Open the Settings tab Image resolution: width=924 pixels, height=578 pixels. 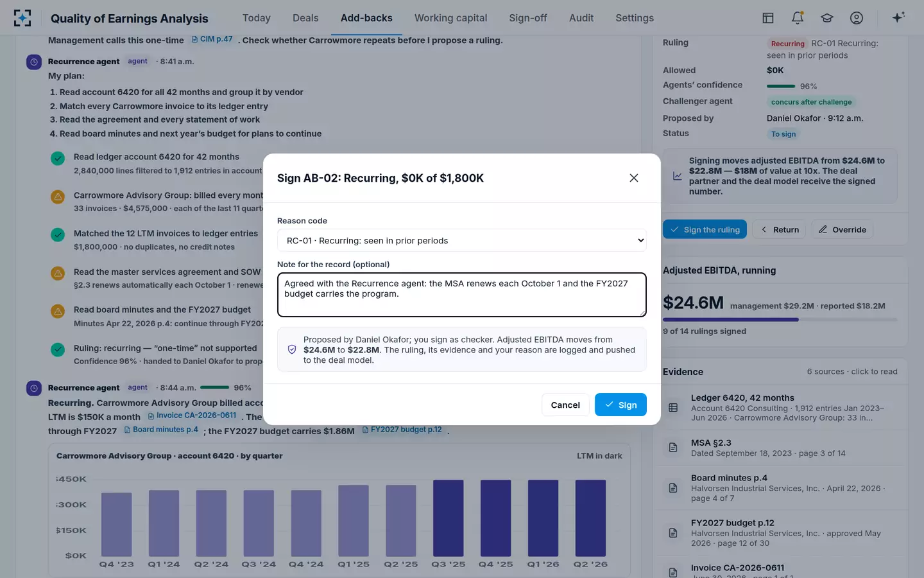click(x=635, y=18)
